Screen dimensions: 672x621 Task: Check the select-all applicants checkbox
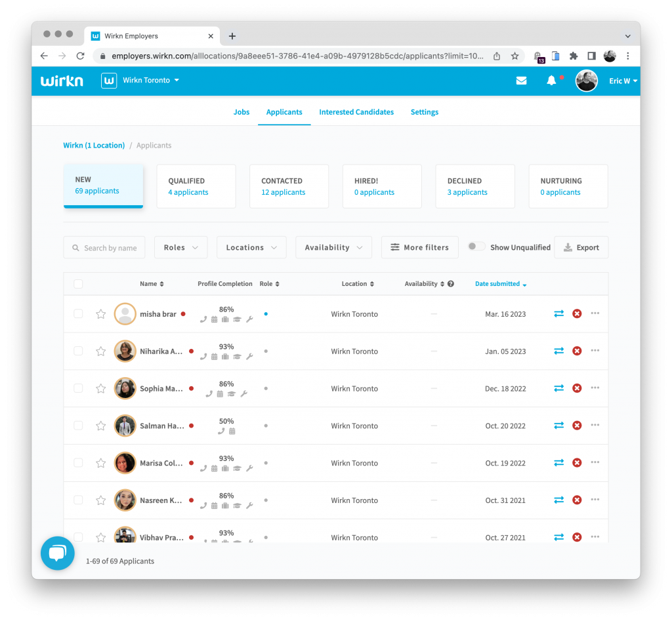click(79, 284)
